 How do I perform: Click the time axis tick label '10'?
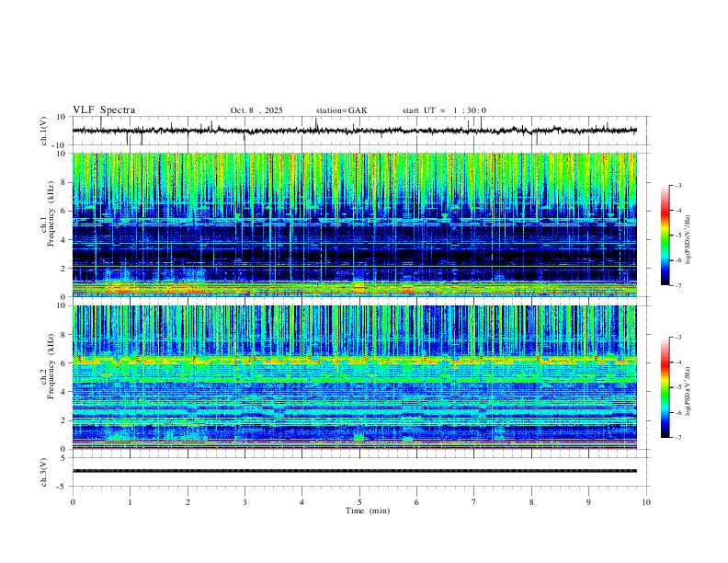coord(646,502)
